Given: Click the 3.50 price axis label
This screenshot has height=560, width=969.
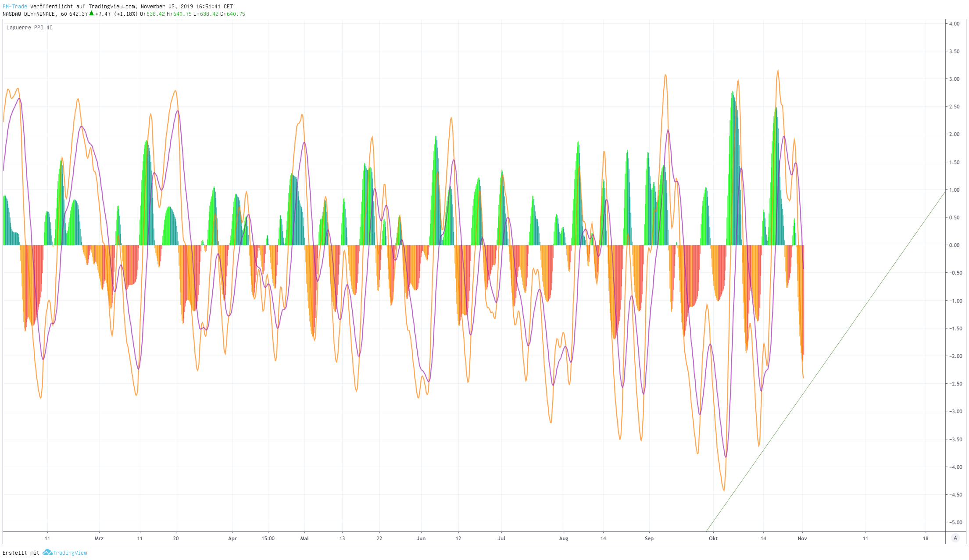Looking at the screenshot, I should (x=954, y=51).
